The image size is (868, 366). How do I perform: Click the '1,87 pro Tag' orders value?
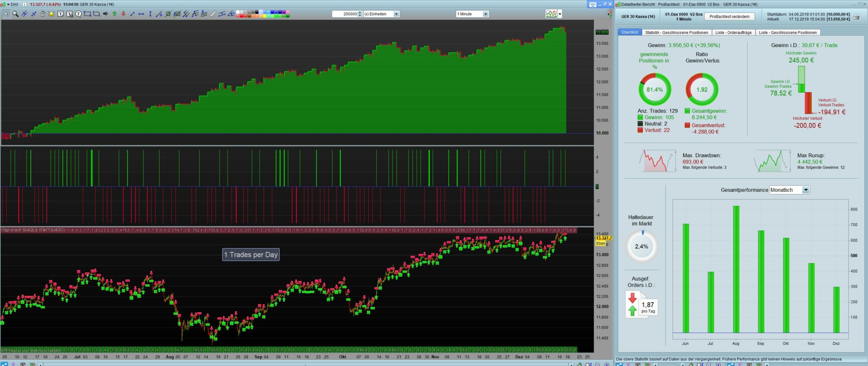648,307
